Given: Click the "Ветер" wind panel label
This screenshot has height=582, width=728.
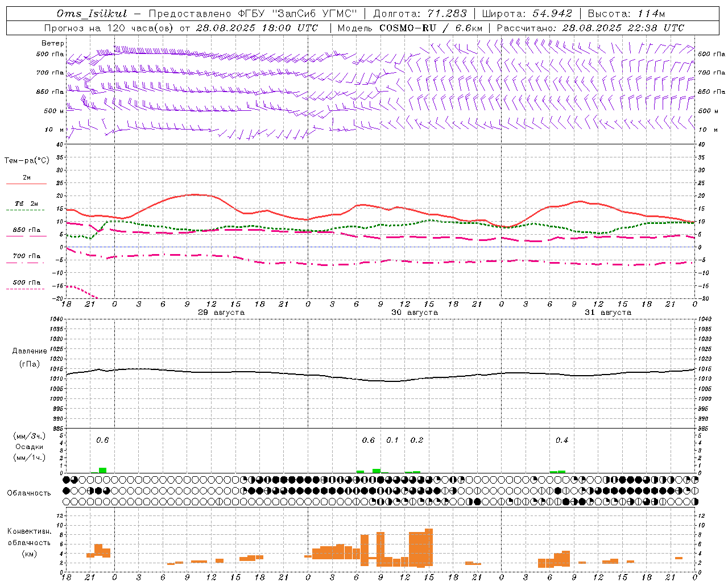Looking at the screenshot, I should click(53, 43).
